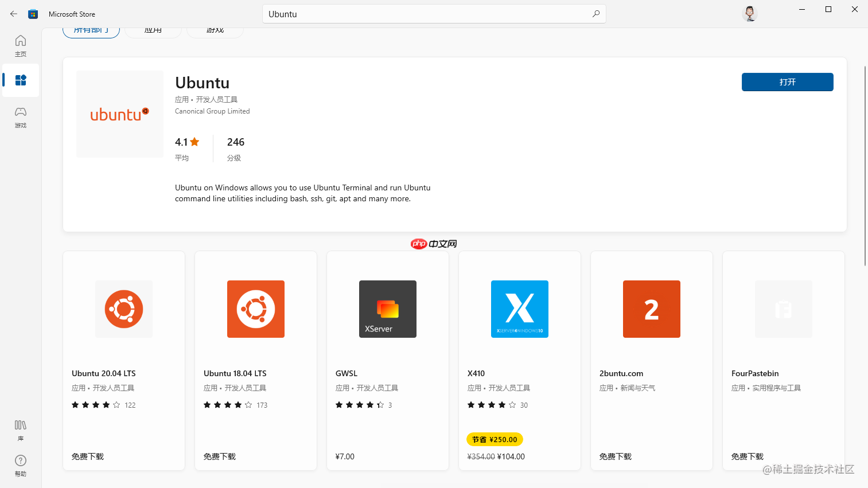Click the 122 rating count on Ubuntu 20.04

130,405
